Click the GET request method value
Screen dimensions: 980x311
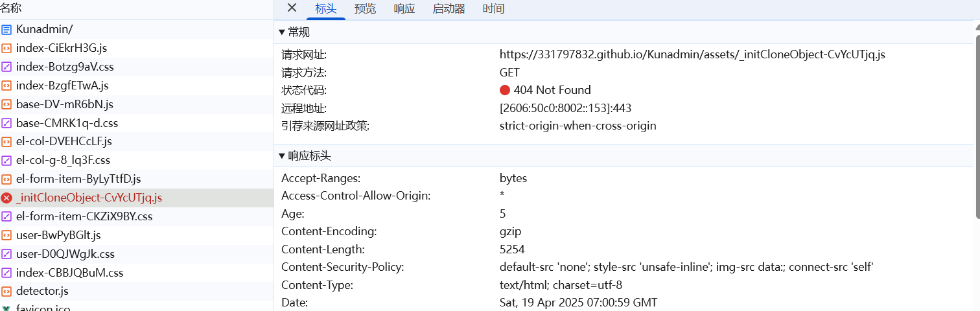pos(509,73)
